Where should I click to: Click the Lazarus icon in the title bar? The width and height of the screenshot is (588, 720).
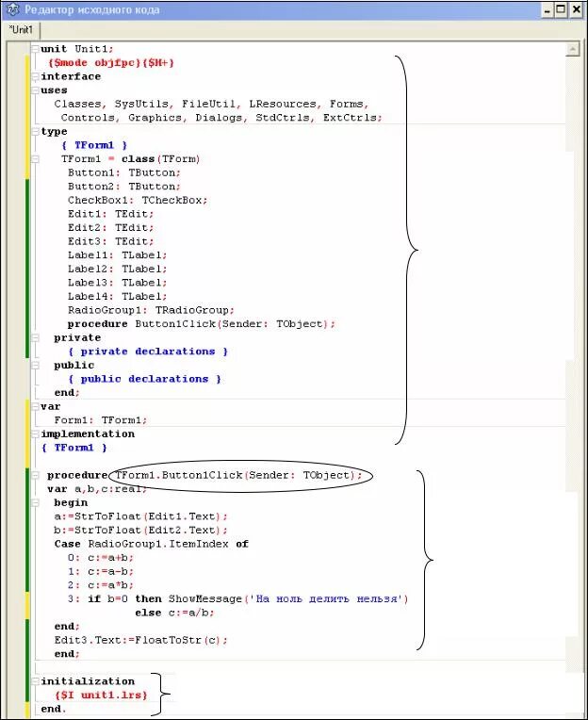point(12,8)
